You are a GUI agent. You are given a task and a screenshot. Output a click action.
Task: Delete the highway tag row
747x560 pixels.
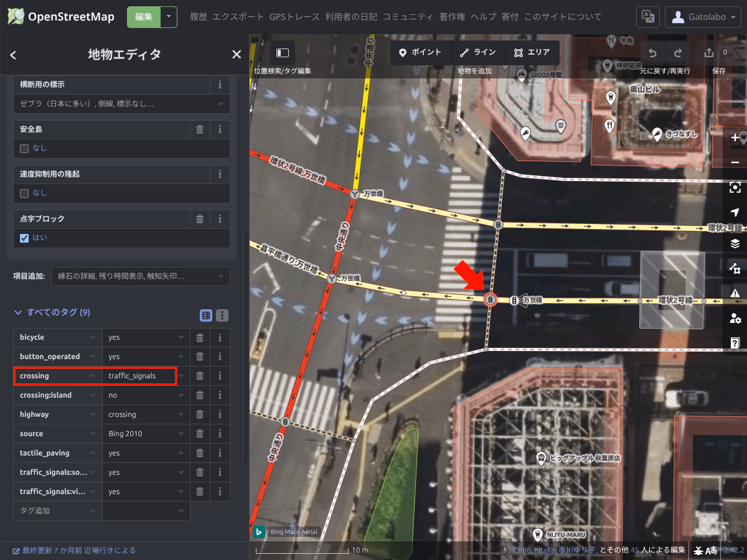click(200, 414)
